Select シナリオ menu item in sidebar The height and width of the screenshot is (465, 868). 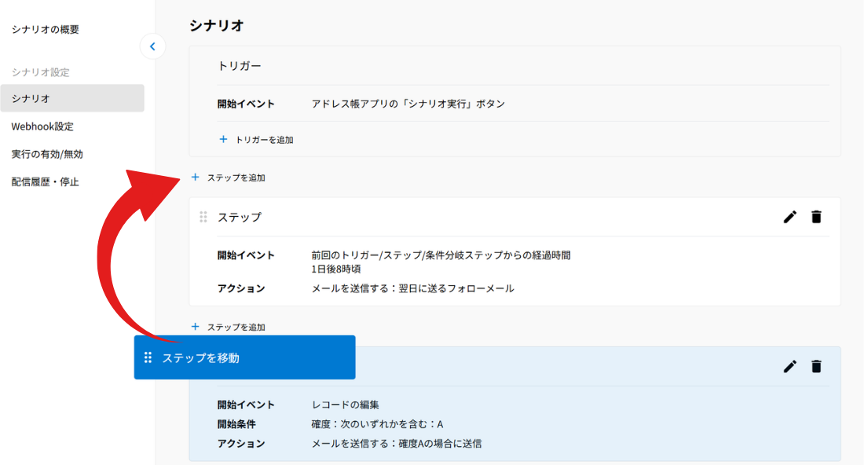coord(72,98)
